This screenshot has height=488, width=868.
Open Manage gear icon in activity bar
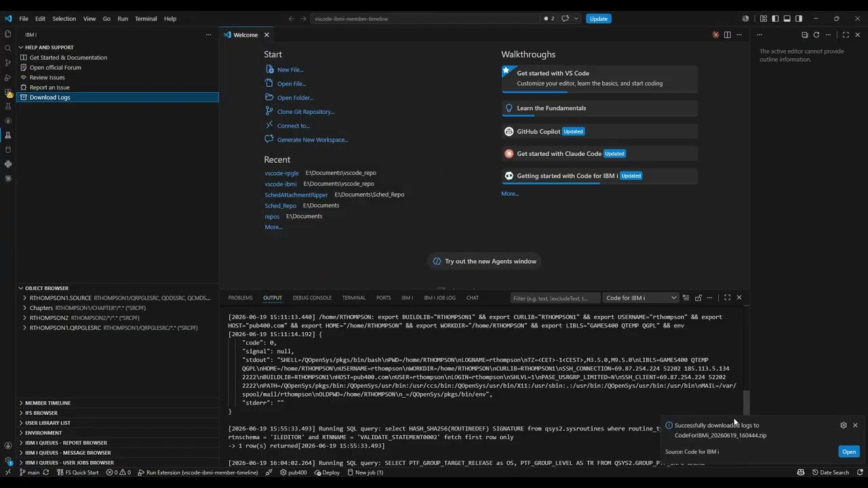[8, 460]
